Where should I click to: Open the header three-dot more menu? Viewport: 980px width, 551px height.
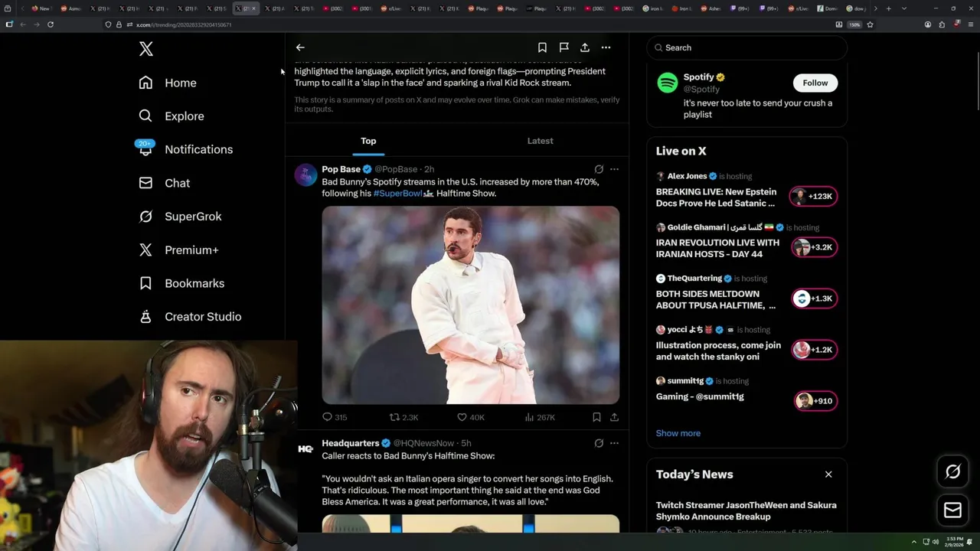(x=606, y=47)
